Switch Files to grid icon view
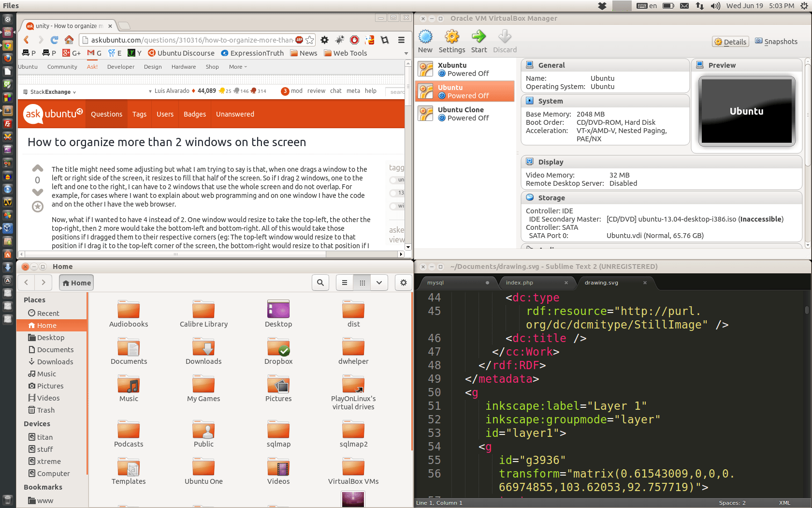This screenshot has height=508, width=812. click(x=362, y=283)
